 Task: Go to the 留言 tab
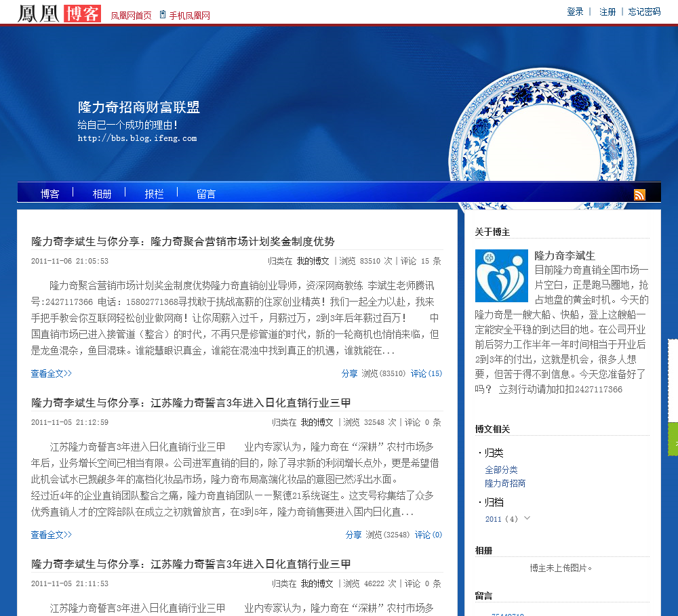(206, 194)
